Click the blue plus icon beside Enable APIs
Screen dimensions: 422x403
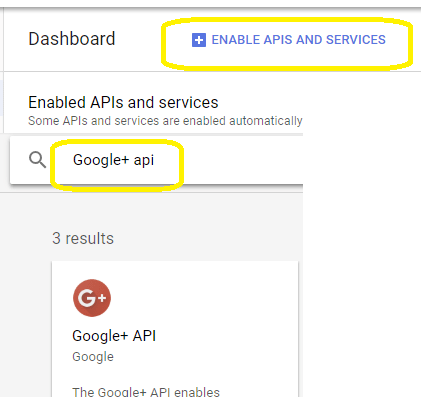click(199, 40)
